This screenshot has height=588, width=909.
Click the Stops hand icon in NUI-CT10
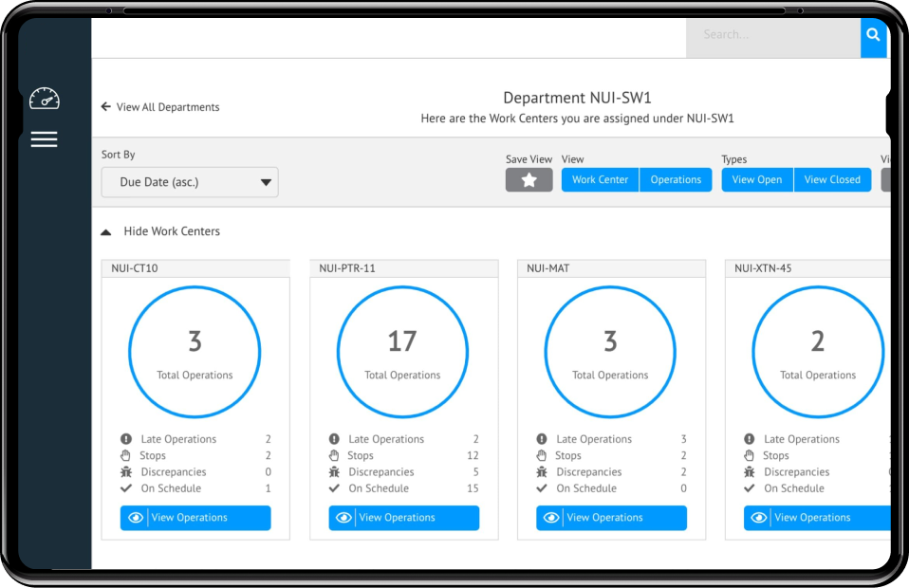point(126,455)
